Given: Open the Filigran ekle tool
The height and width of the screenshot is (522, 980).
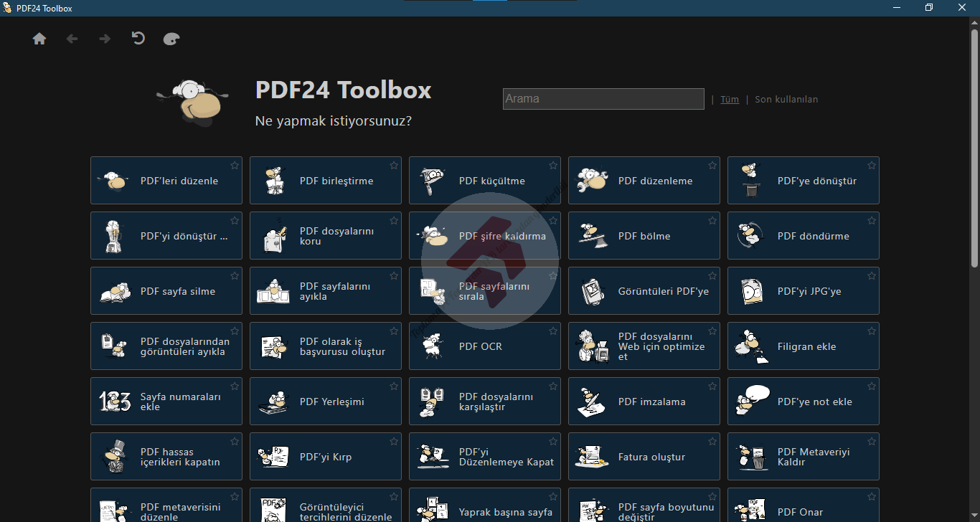Looking at the screenshot, I should point(804,346).
